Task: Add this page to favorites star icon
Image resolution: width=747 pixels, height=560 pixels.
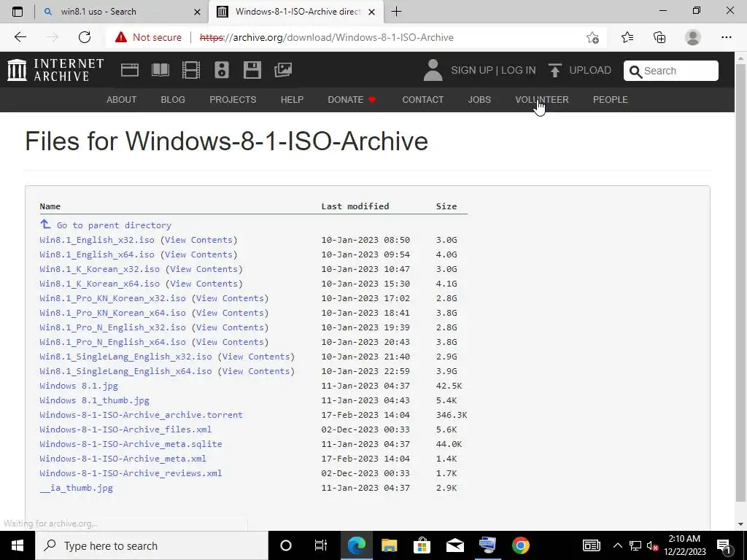Action: tap(592, 37)
